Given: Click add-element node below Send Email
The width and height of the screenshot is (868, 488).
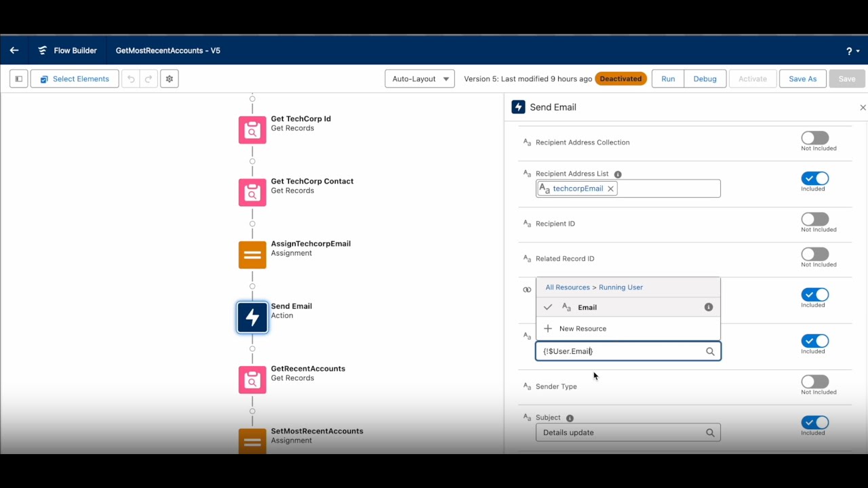Looking at the screenshot, I should click(x=252, y=349).
